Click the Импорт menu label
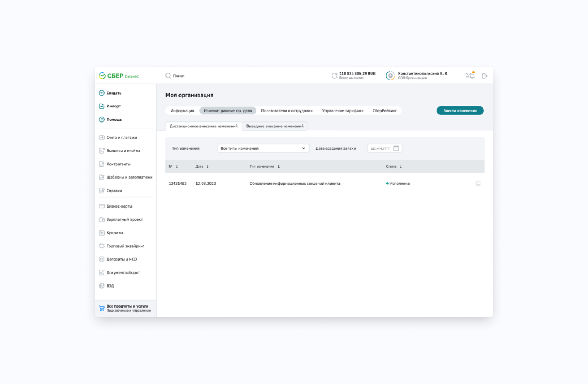This screenshot has width=588, height=384. point(114,106)
